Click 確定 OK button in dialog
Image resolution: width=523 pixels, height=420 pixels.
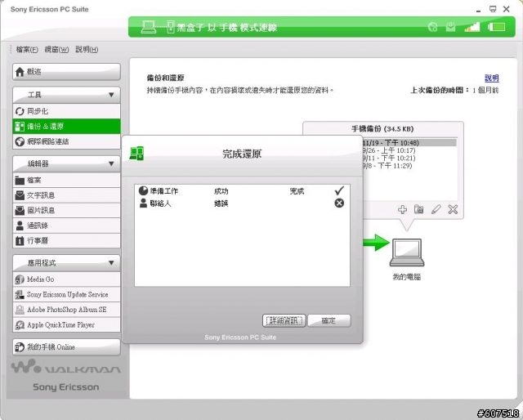(329, 320)
